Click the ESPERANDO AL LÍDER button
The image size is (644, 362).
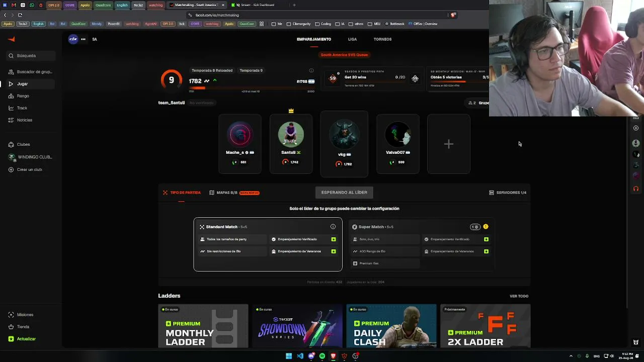344,193
